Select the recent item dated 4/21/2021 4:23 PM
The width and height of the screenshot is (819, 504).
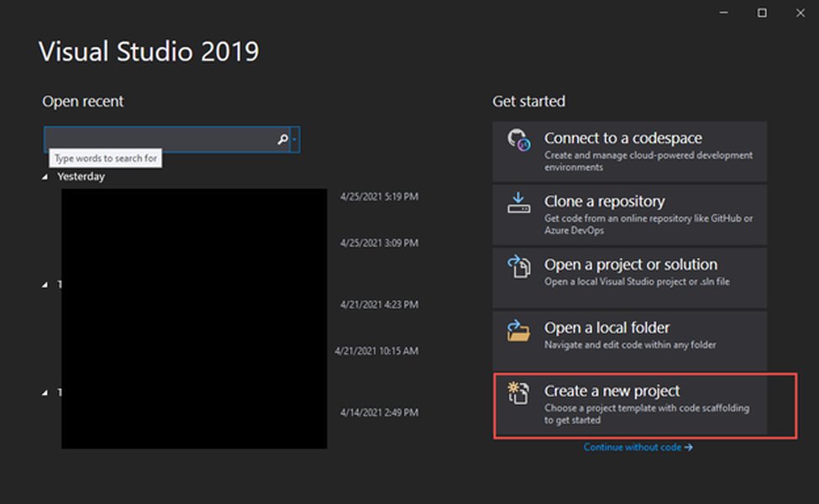[x=379, y=304]
